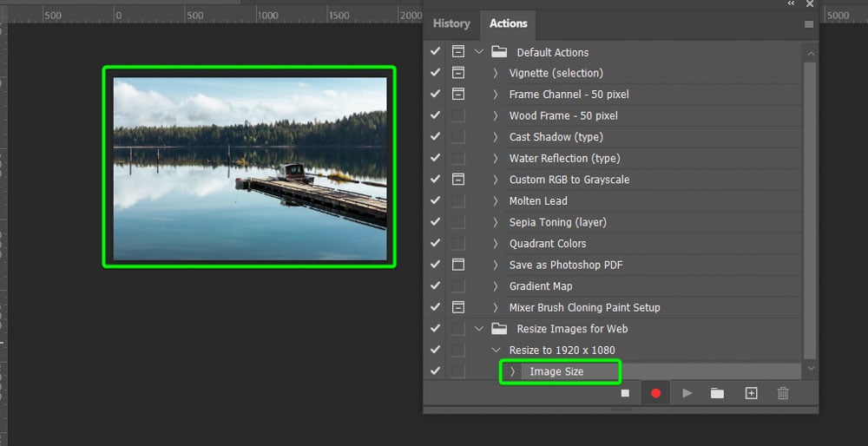The image size is (868, 446).
Task: Collapse panel with double arrow icon
Action: [x=792, y=3]
